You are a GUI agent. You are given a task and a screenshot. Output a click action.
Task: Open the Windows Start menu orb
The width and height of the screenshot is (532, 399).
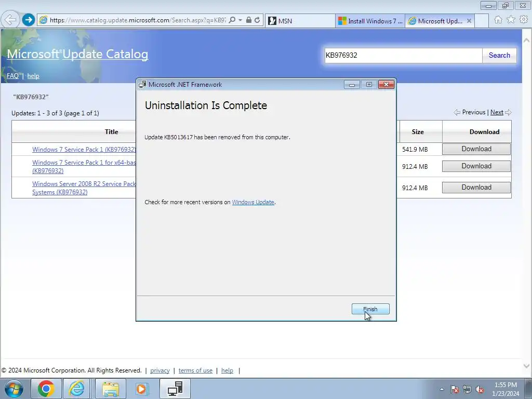14,389
